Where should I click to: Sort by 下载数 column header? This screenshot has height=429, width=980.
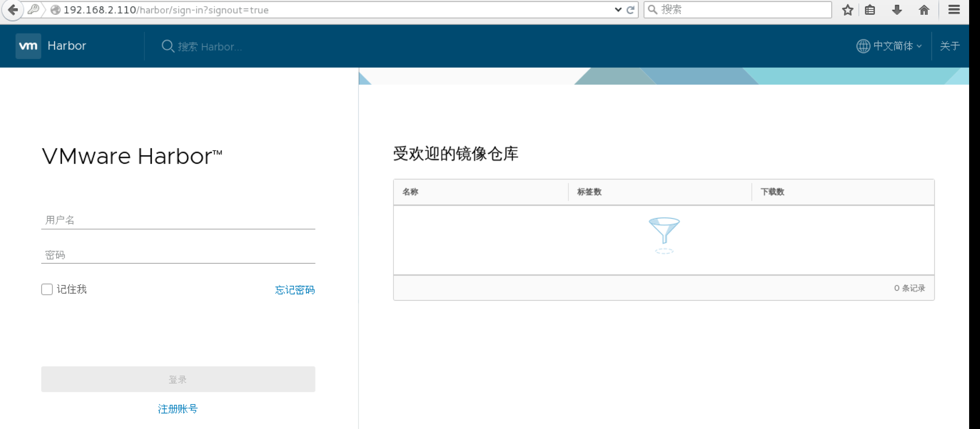[772, 192]
